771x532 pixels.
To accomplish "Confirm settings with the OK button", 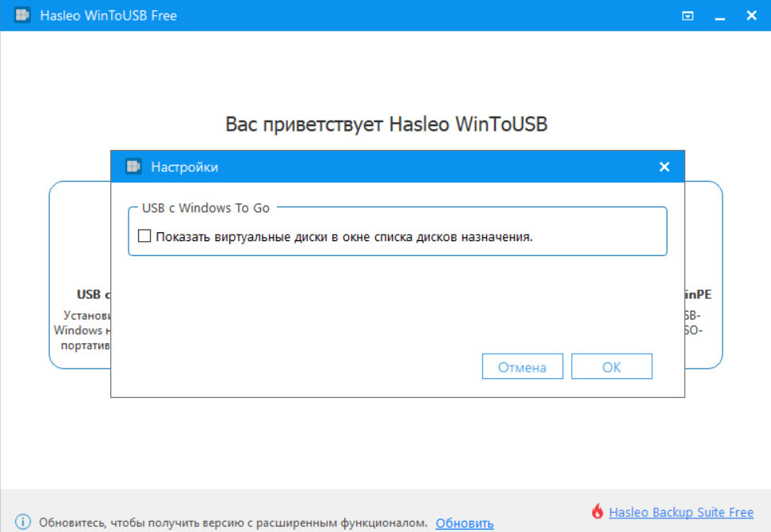I will 612,366.
